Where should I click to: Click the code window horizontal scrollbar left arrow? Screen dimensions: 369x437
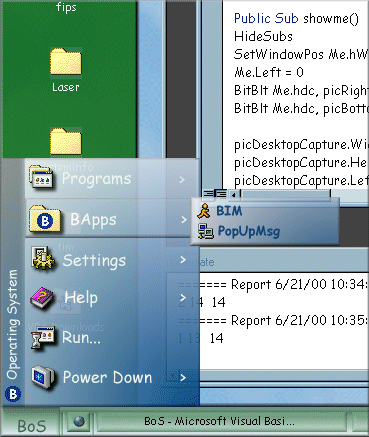point(234,194)
